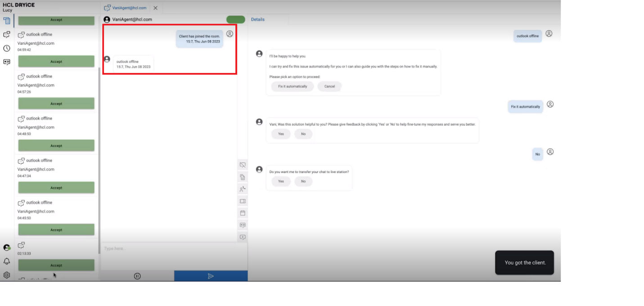644x306 pixels.
Task: Click the avatar next to VaniAgent@hcl.com header
Action: (107, 19)
